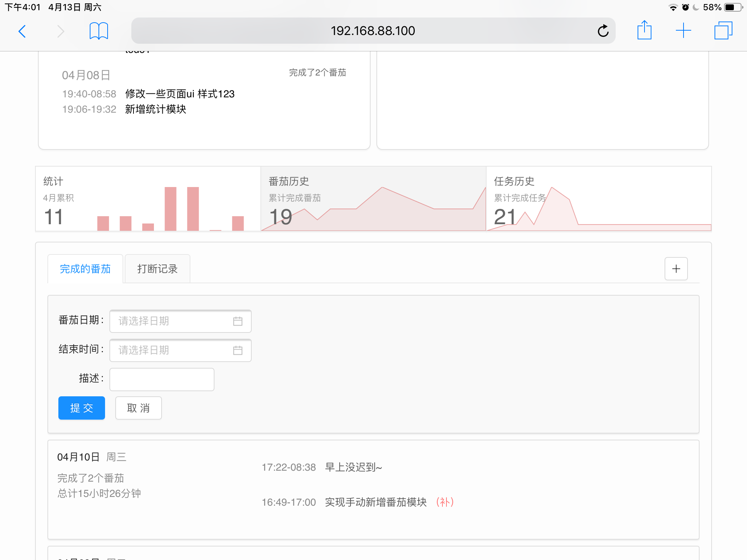Screen dimensions: 747x560
Task: Click the 结束时间 date picker field
Action: 181,350
